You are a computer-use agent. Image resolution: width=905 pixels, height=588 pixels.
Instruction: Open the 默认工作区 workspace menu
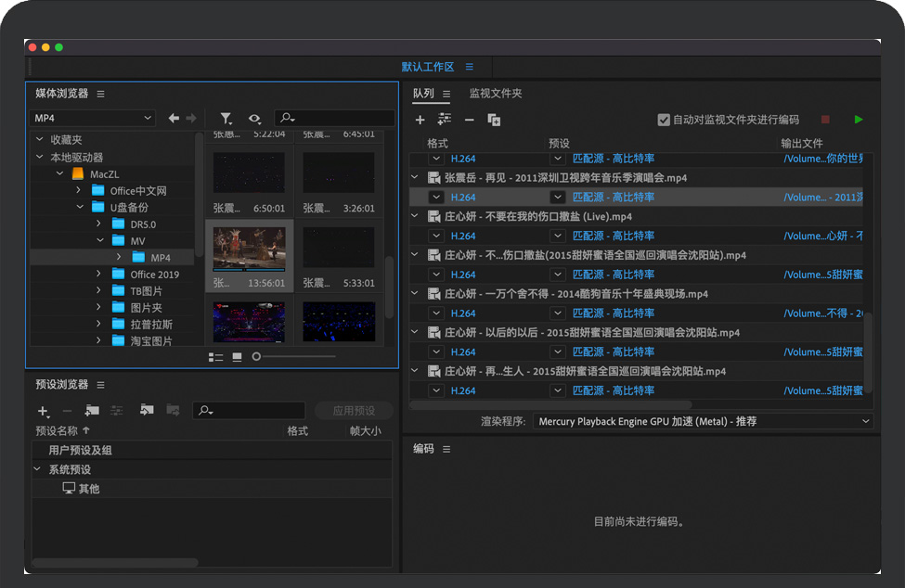click(x=470, y=67)
